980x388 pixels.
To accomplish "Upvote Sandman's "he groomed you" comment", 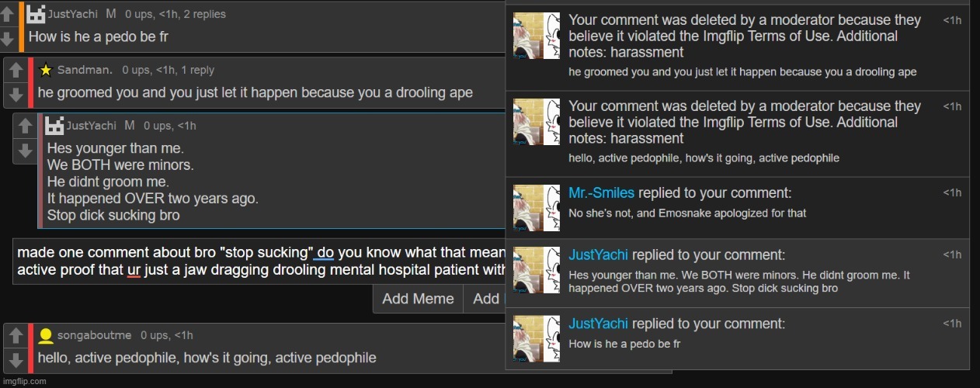I will coord(16,70).
